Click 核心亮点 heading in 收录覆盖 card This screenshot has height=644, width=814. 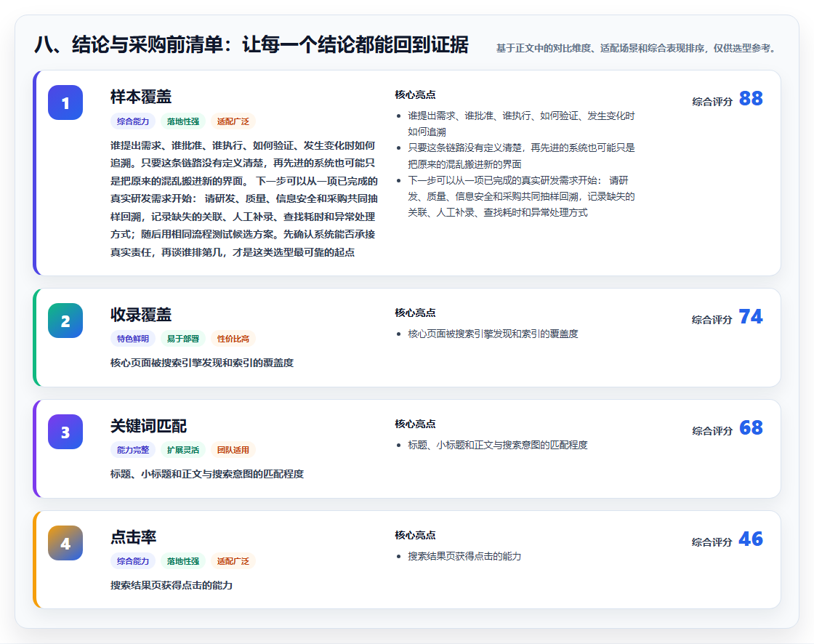(415, 313)
